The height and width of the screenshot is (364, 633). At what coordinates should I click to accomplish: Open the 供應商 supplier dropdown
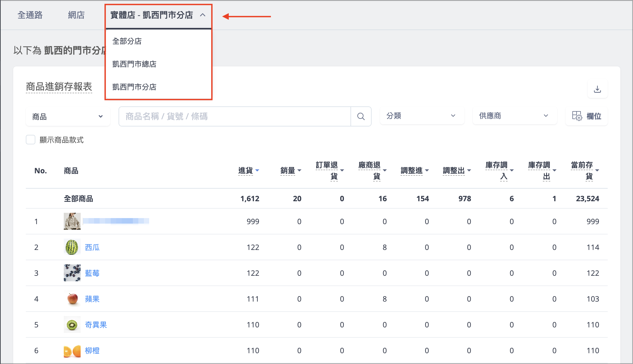tap(515, 116)
